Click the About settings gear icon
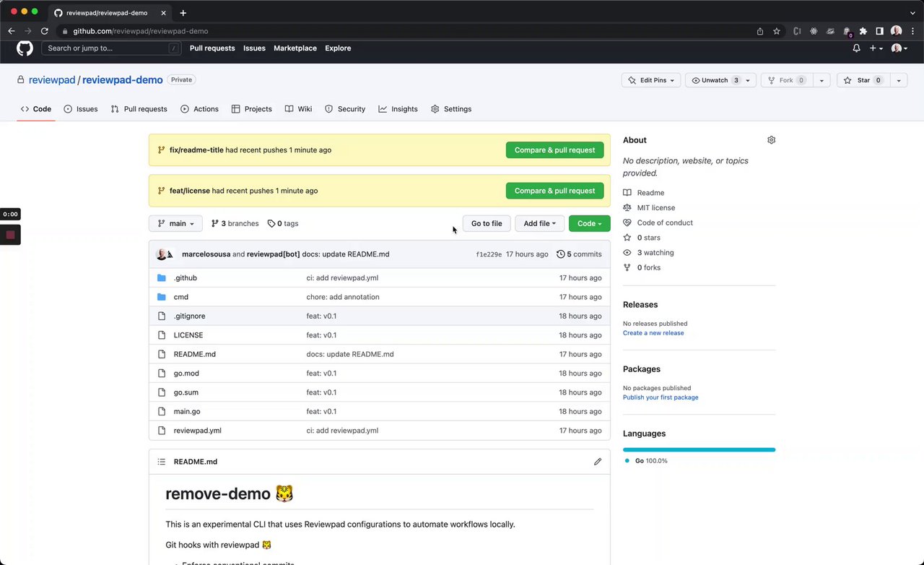This screenshot has width=924, height=565. click(771, 140)
